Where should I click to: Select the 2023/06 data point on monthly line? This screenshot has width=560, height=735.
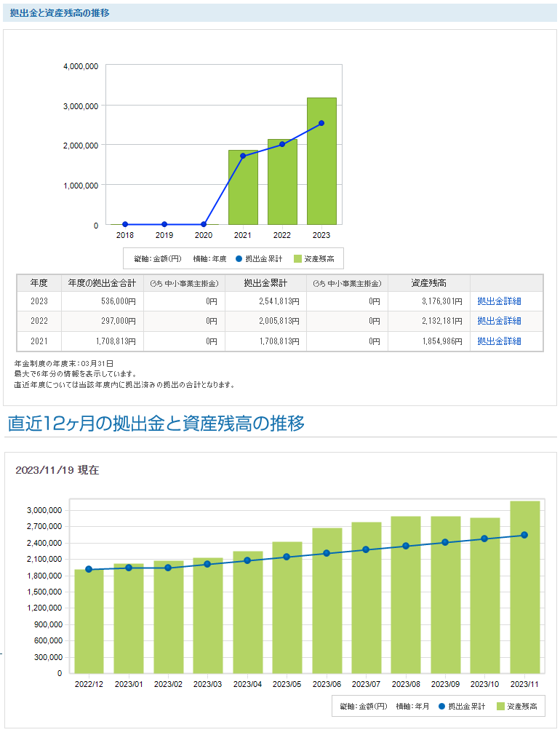click(x=327, y=553)
